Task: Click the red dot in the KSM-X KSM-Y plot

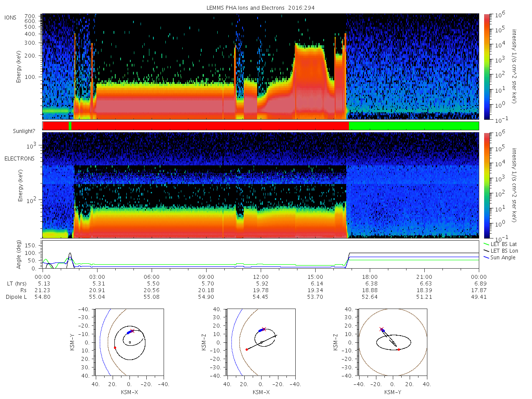Action: click(x=115, y=348)
